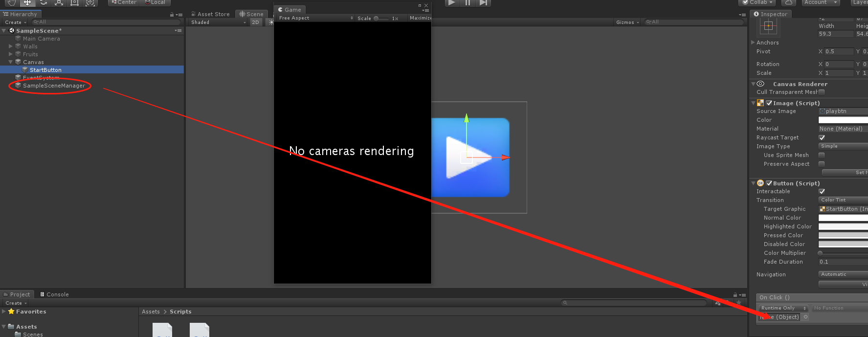This screenshot has height=337, width=868.
Task: Click the Button script component icon
Action: tap(760, 183)
